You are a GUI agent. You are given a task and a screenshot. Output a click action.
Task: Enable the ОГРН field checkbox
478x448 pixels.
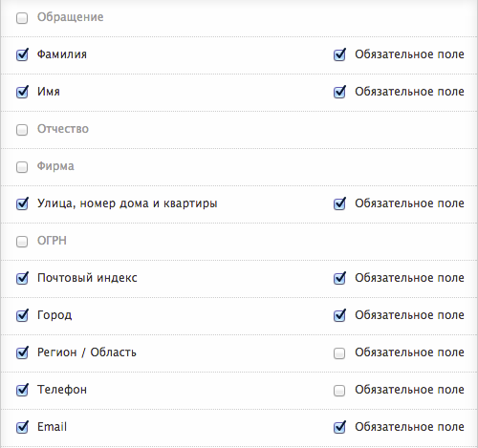coord(22,242)
